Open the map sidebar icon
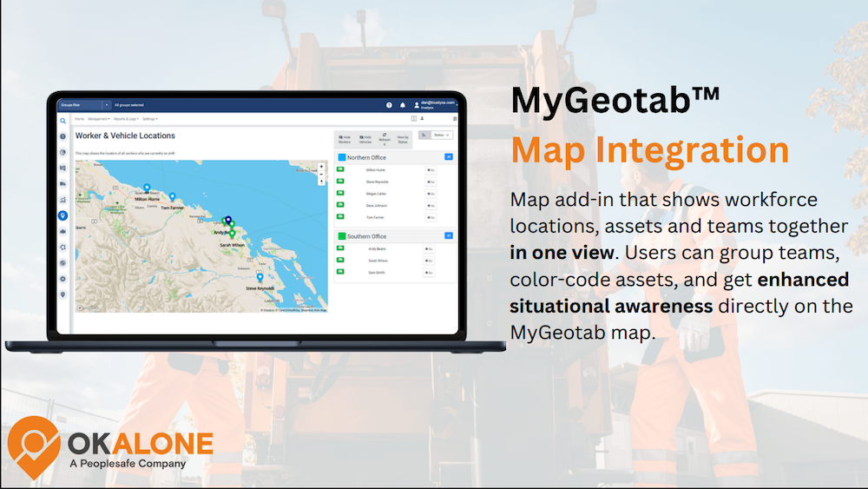Image resolution: width=868 pixels, height=489 pixels. (63, 168)
